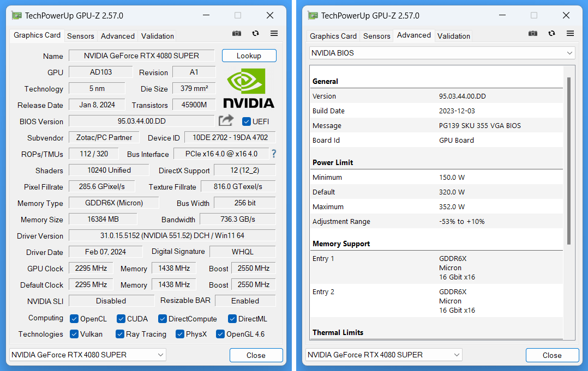Viewport: 588px width, 371px height.
Task: Open hamburger menu in left GPU-Z window
Action: pyautogui.click(x=274, y=33)
